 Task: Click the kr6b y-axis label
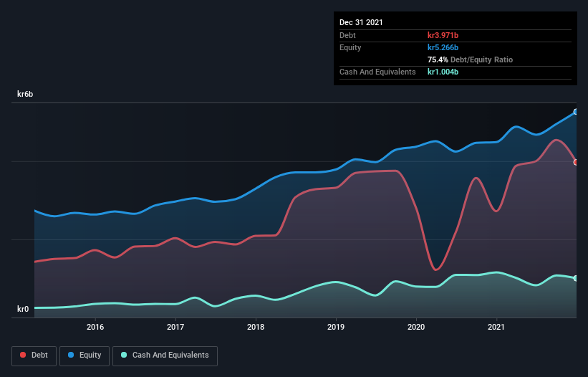25,94
